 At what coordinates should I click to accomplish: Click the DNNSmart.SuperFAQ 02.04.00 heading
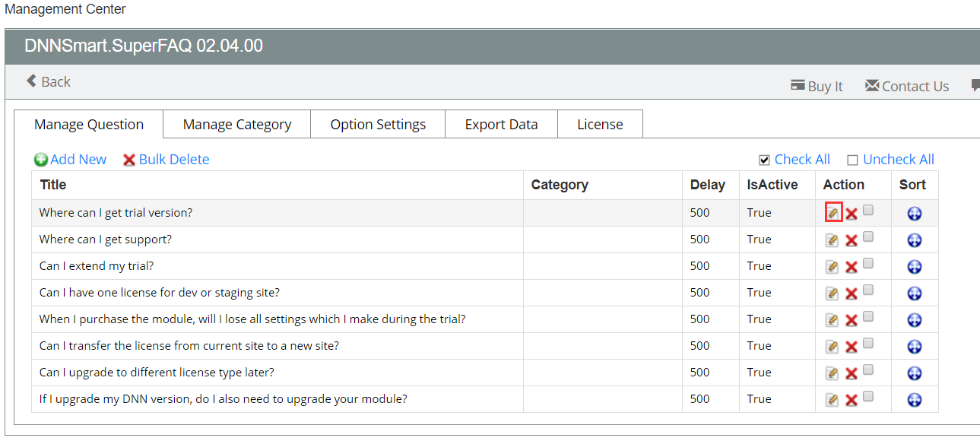[144, 46]
